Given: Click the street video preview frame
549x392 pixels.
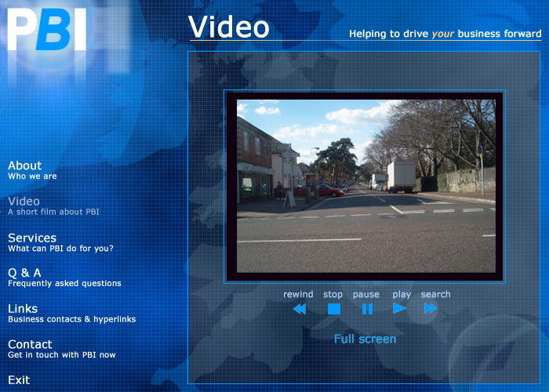Looking at the screenshot, I should [365, 186].
